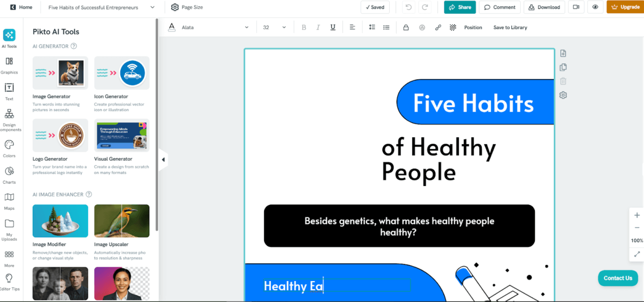
Task: Duplicate the page icon
Action: (563, 67)
